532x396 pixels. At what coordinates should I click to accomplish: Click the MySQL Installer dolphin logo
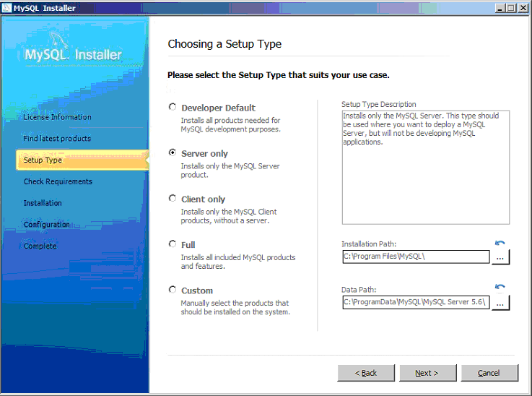[60, 41]
